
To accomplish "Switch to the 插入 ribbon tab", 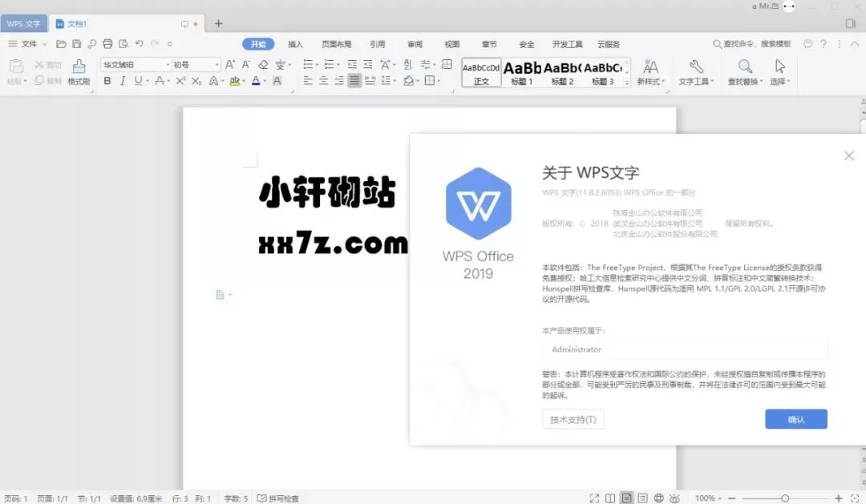I will [295, 44].
